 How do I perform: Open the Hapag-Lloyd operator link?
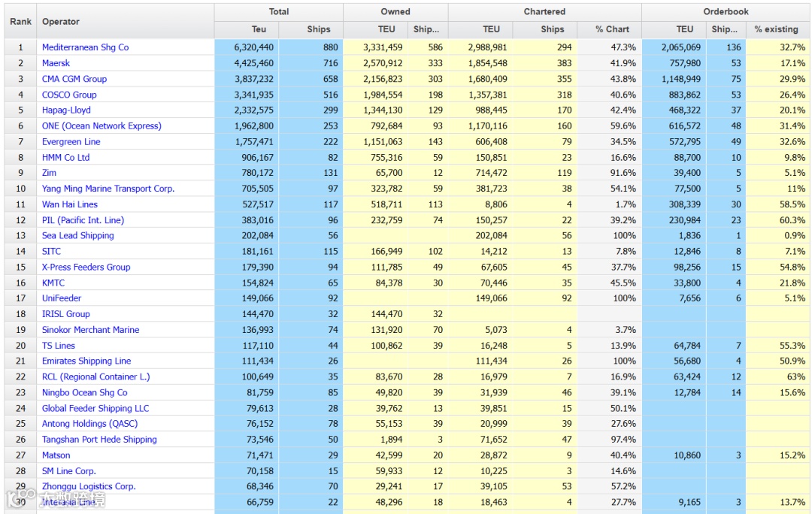pos(66,110)
